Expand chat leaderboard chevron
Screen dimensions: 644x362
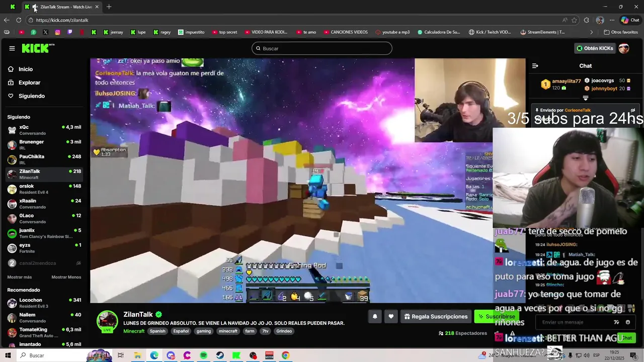[x=586, y=98]
